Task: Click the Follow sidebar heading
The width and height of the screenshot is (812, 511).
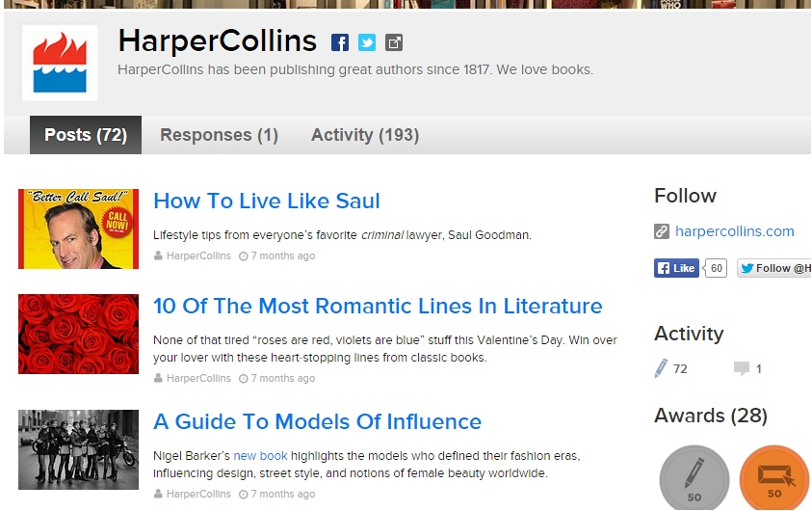Action: click(x=685, y=196)
